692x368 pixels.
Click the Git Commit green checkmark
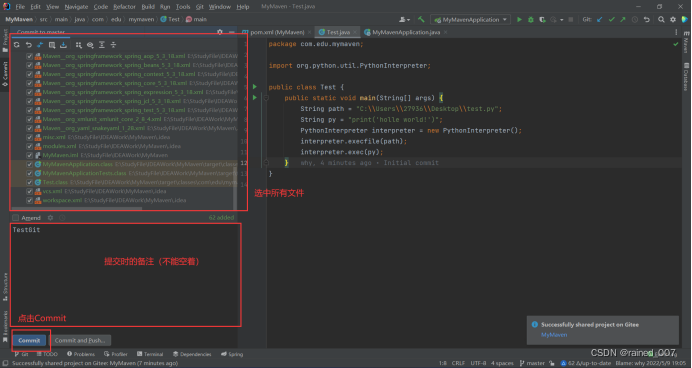(611, 19)
